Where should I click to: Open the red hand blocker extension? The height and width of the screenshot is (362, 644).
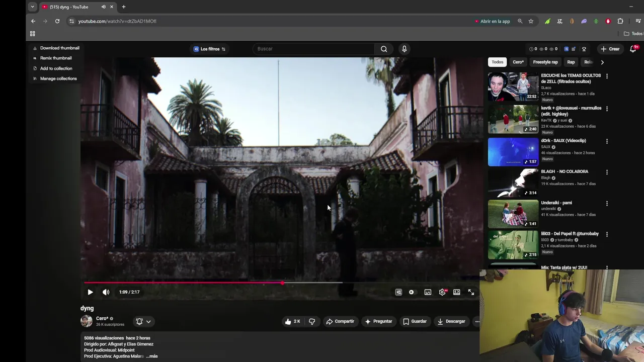coord(608,21)
